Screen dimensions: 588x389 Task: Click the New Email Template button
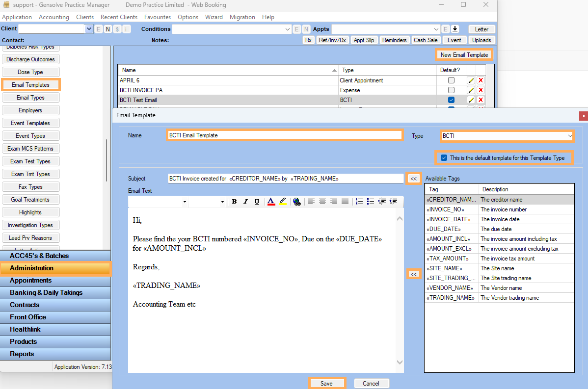coord(463,54)
